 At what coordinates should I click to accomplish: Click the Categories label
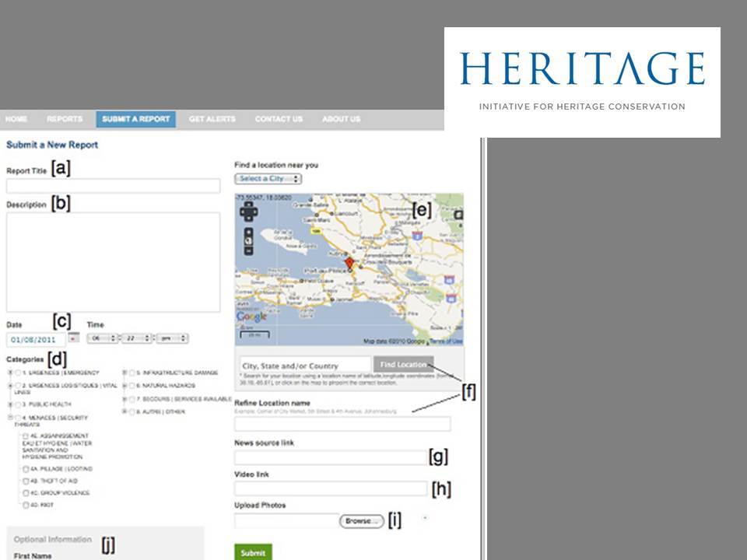point(25,359)
